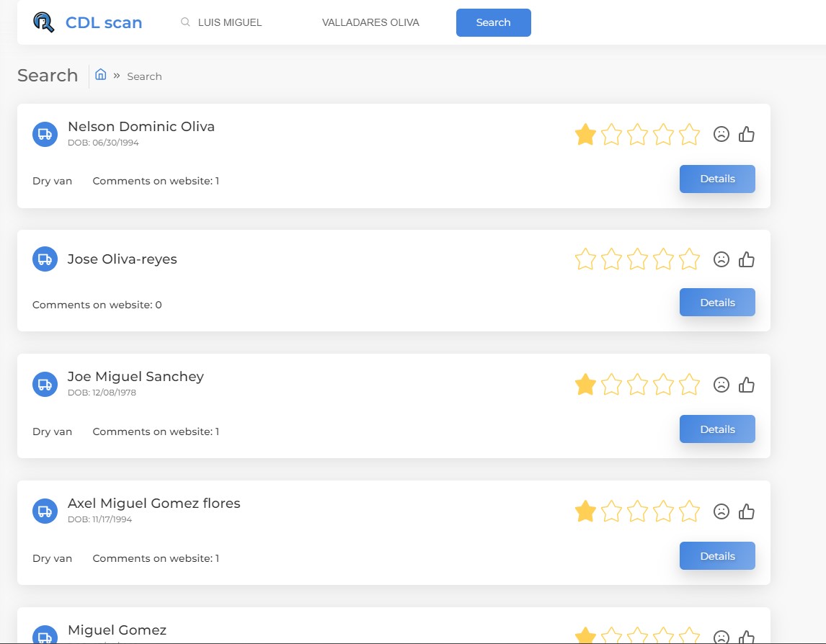
Task: Open Details for Axel Miguel Gomez flores
Action: click(x=717, y=556)
